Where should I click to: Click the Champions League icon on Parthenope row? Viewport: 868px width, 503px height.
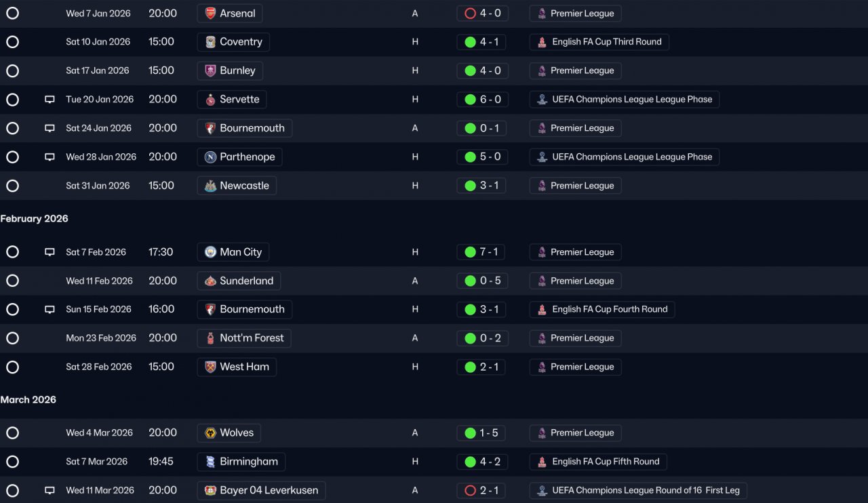(x=542, y=157)
